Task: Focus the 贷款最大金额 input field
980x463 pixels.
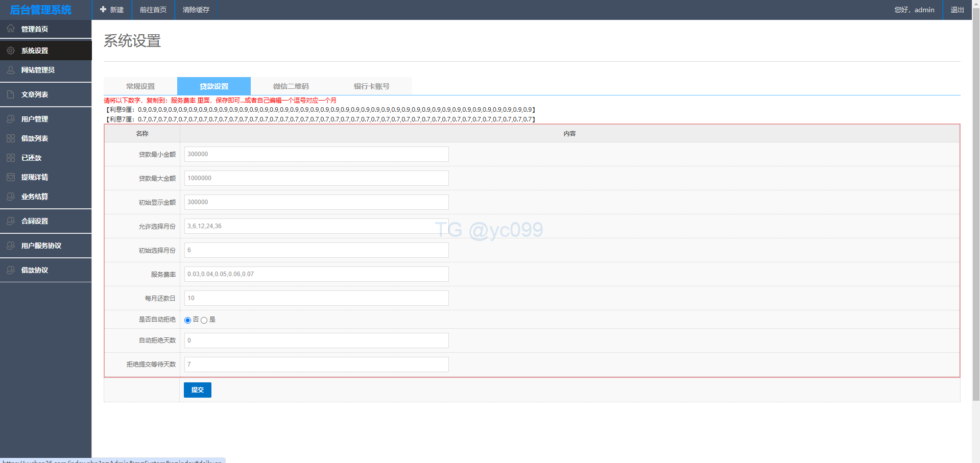Action: (x=316, y=178)
